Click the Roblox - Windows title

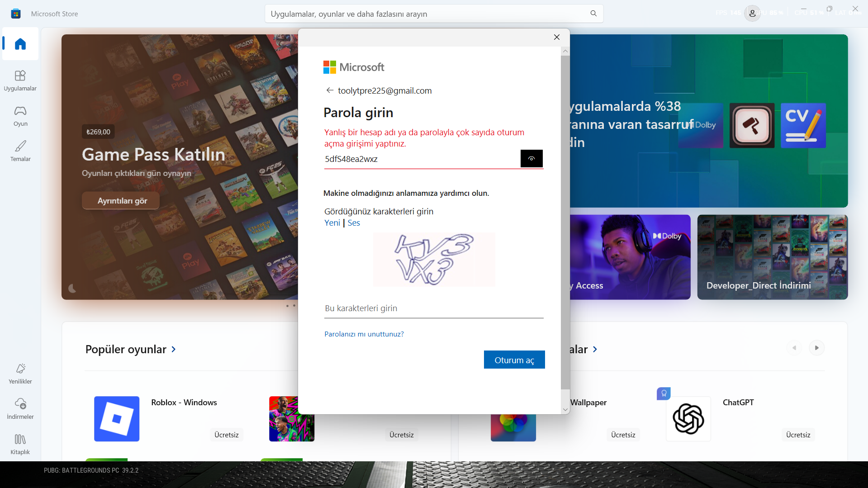click(184, 403)
